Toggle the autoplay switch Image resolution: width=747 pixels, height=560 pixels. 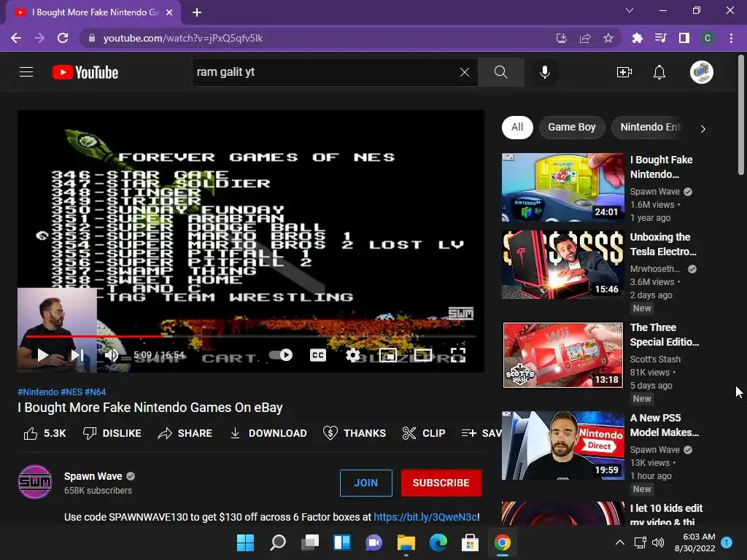click(x=281, y=355)
